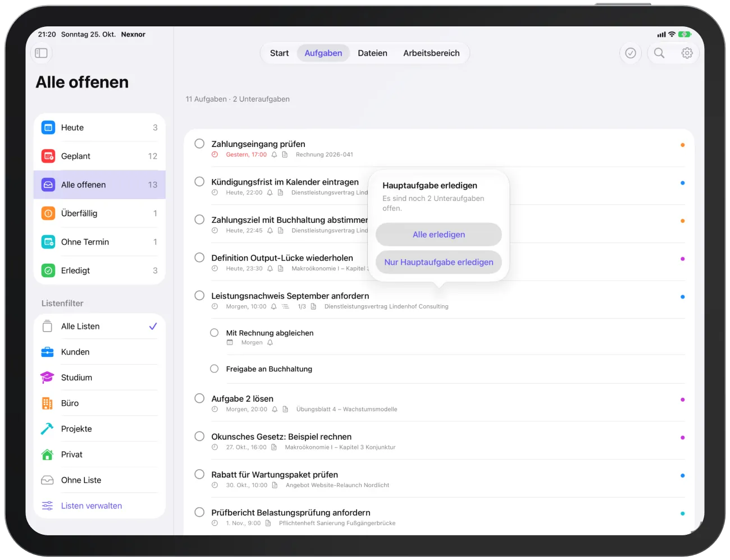Open search with the magnifier icon
This screenshot has width=730, height=560.
pos(659,53)
